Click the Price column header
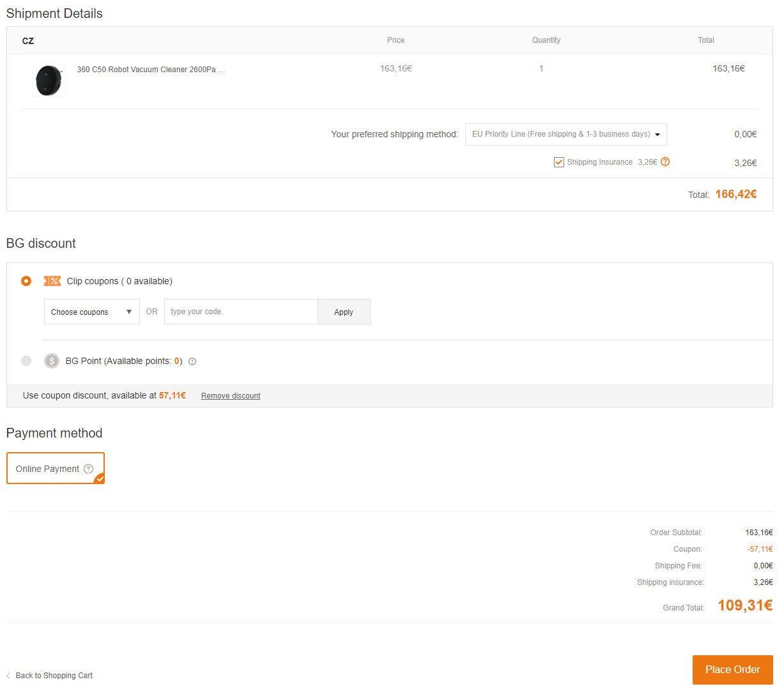784x698 pixels. point(396,40)
